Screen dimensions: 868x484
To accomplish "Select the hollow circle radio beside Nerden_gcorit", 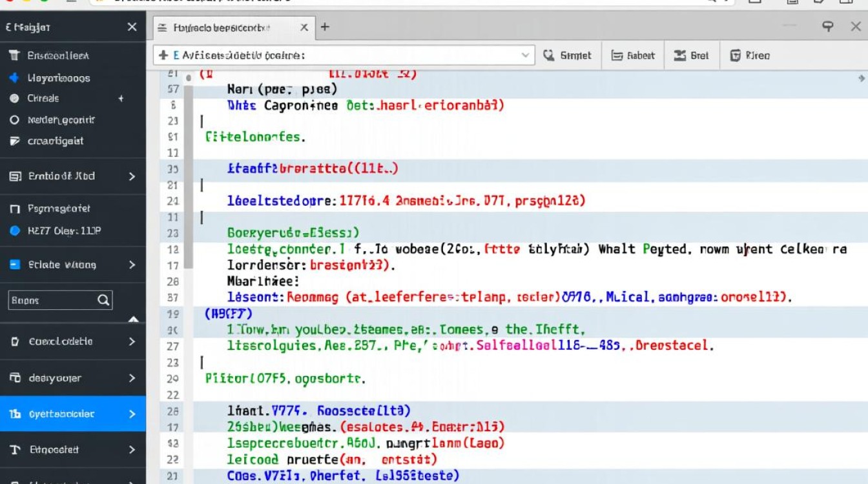I will click(14, 120).
